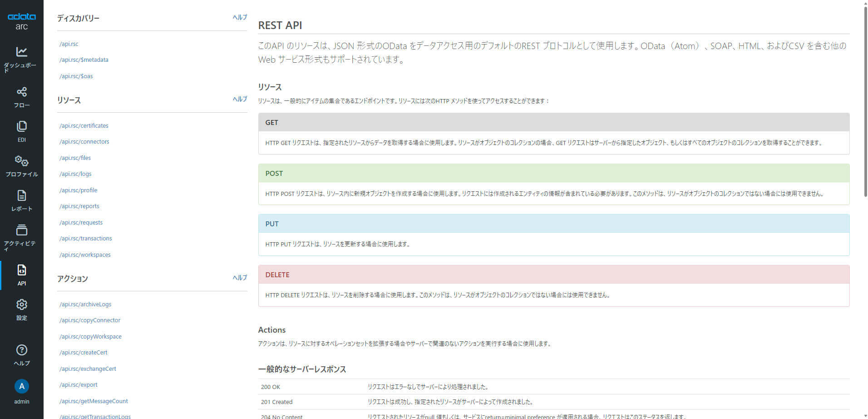Click the ディスカバリー section heading

coord(78,18)
